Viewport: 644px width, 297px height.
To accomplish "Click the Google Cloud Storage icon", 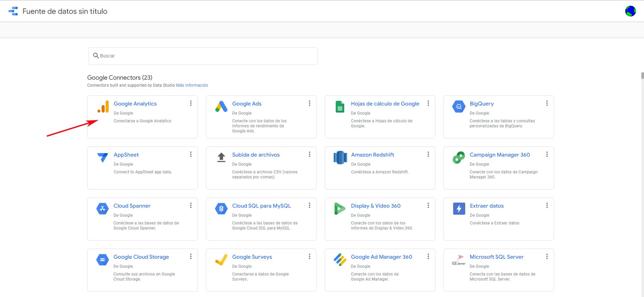I will (102, 260).
